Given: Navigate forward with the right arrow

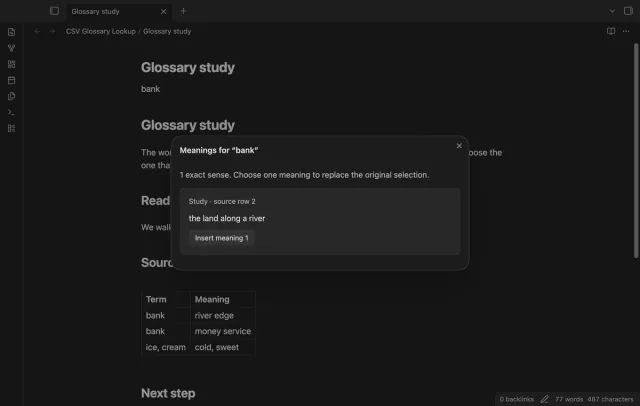Looking at the screenshot, I should 52,31.
